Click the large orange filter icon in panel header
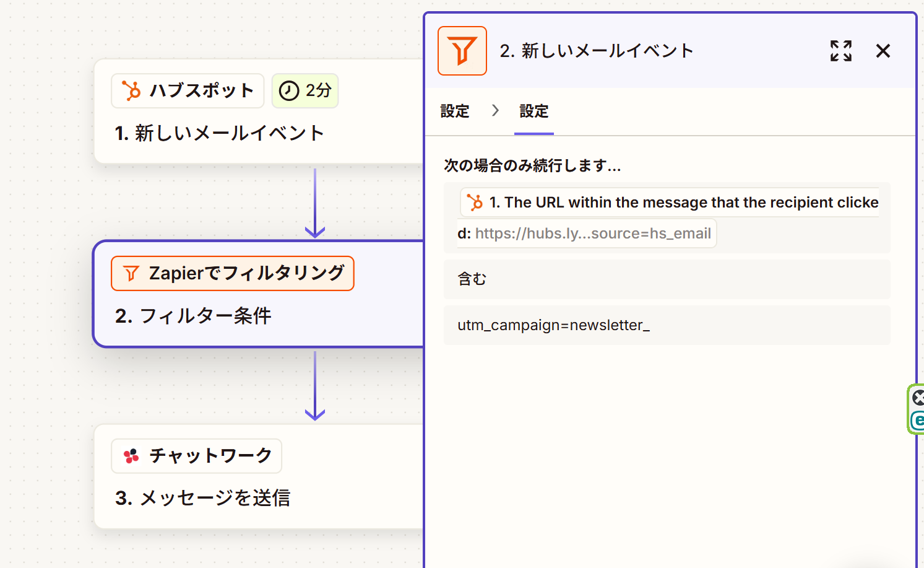This screenshot has height=568, width=924. 462,51
